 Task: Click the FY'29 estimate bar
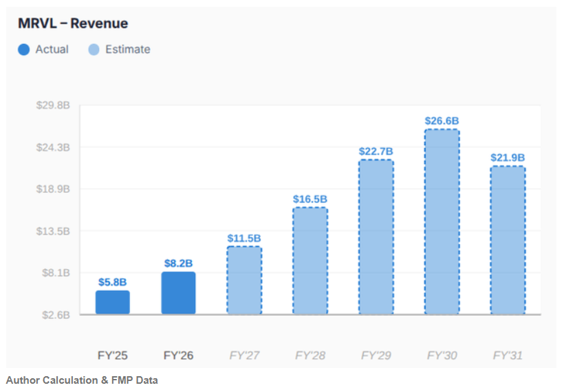point(376,237)
